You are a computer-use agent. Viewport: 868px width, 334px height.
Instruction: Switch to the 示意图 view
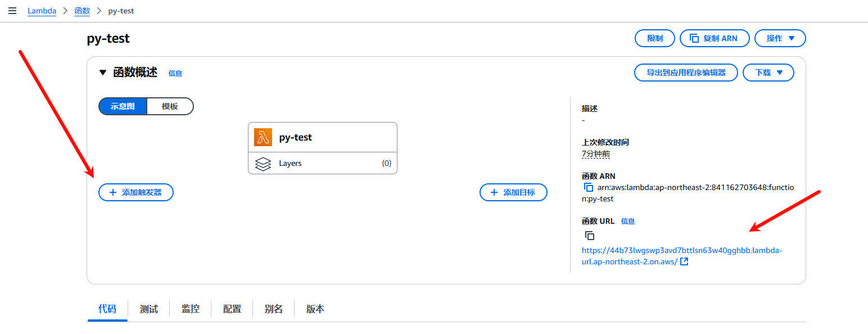click(x=123, y=106)
